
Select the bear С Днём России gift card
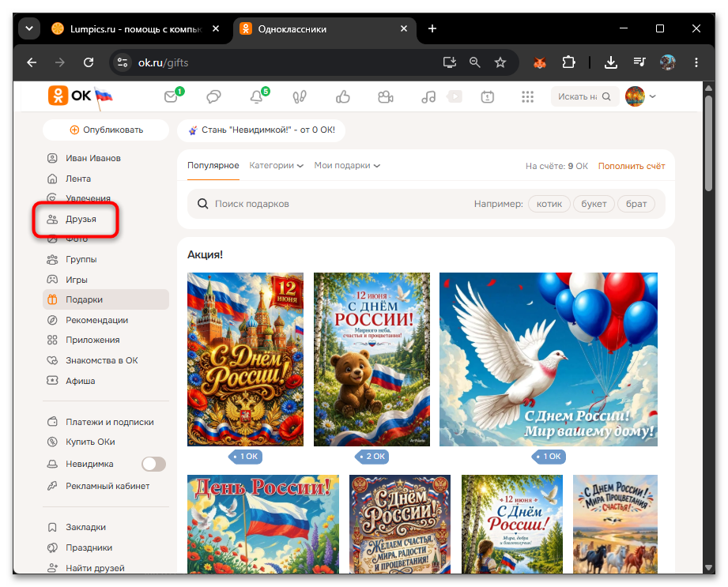[372, 359]
